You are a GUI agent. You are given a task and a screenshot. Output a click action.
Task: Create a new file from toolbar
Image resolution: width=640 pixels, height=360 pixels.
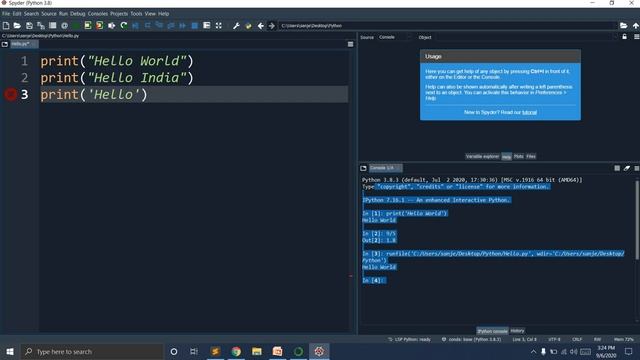6,26
